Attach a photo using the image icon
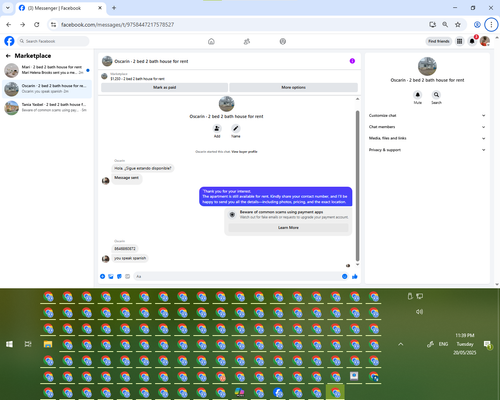This screenshot has width=500, height=400. [111, 276]
